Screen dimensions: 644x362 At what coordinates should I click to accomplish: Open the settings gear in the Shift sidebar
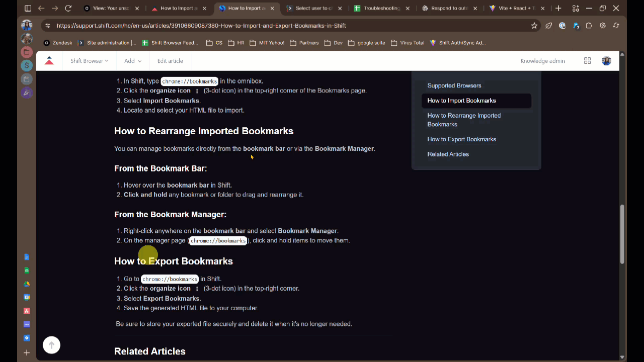point(27,338)
